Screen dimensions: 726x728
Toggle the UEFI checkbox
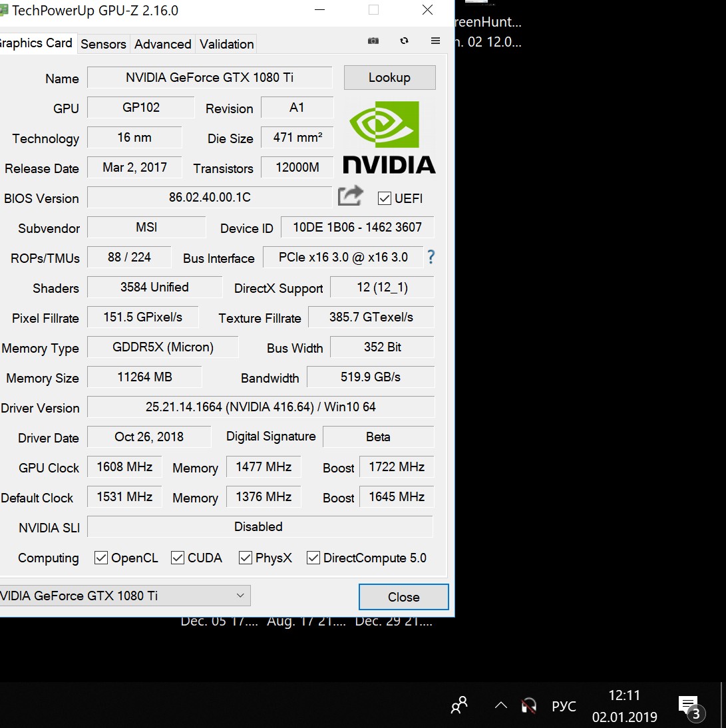click(x=384, y=198)
